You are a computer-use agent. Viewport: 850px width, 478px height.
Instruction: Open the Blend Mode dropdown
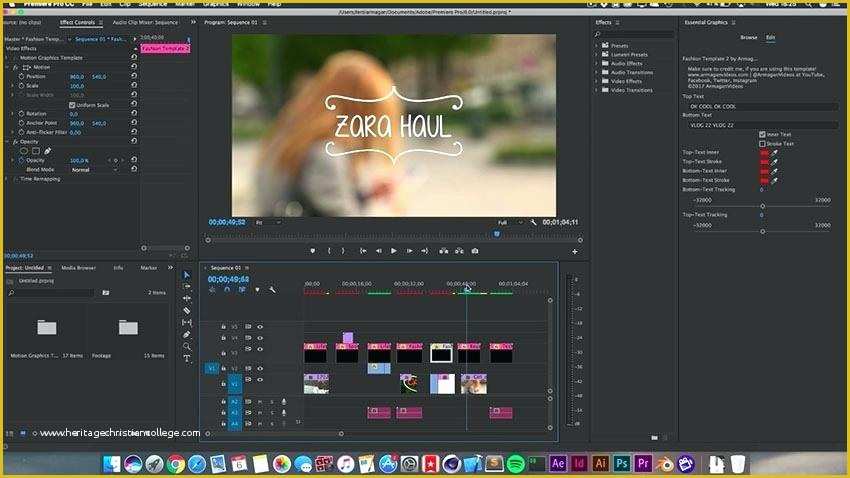pos(94,170)
